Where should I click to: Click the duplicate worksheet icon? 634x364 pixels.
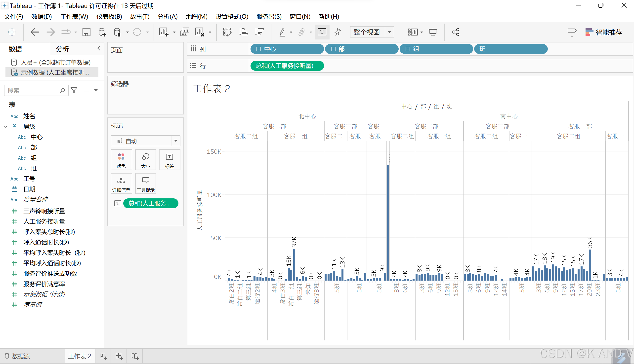(x=185, y=32)
